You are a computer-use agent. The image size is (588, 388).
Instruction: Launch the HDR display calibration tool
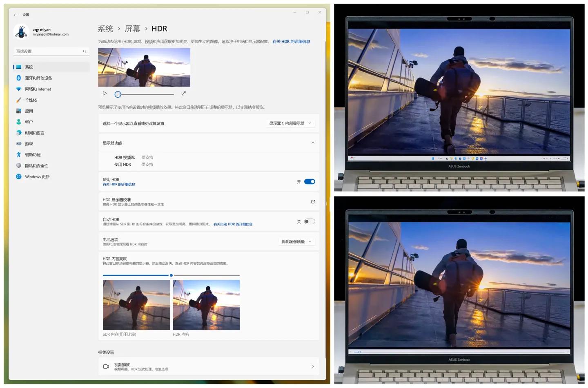(x=313, y=201)
